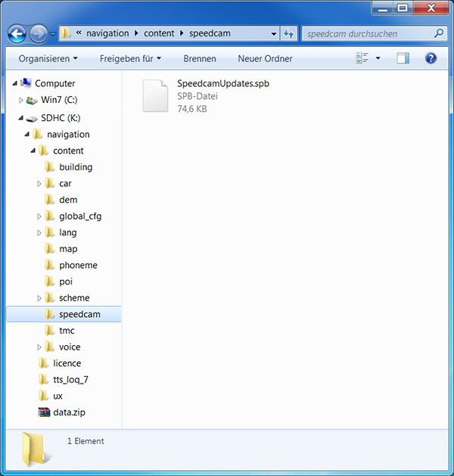Image resolution: width=454 pixels, height=476 pixels.
Task: Open the building folder
Action: pyautogui.click(x=76, y=167)
